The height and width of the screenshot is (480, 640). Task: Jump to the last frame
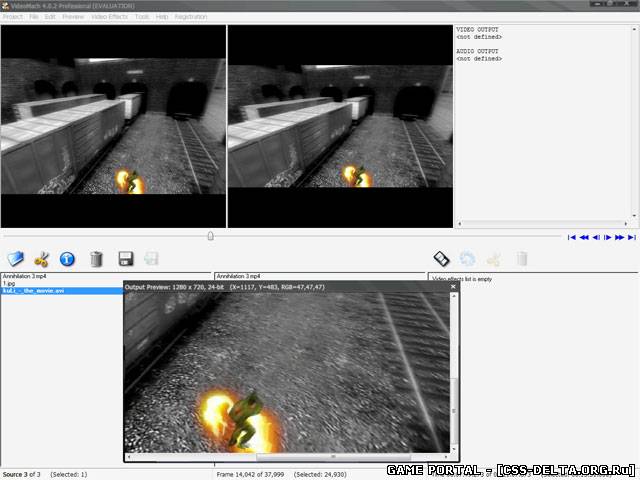[631, 237]
